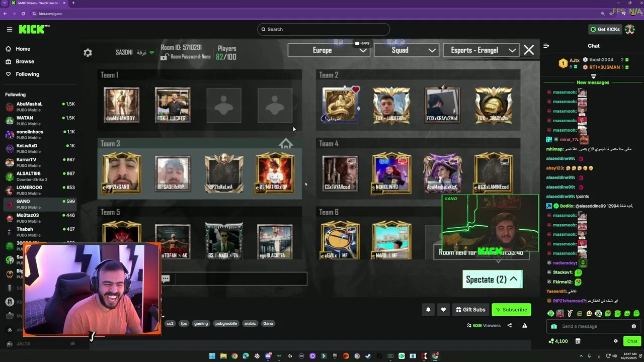Screen dimensions: 644x362
Task: Open the emoji picker in chat
Action: point(633,326)
